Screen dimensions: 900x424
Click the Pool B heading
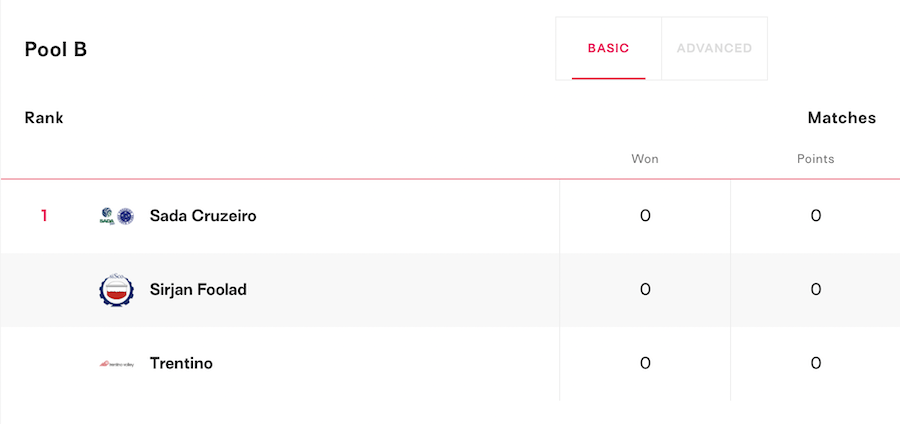point(56,50)
